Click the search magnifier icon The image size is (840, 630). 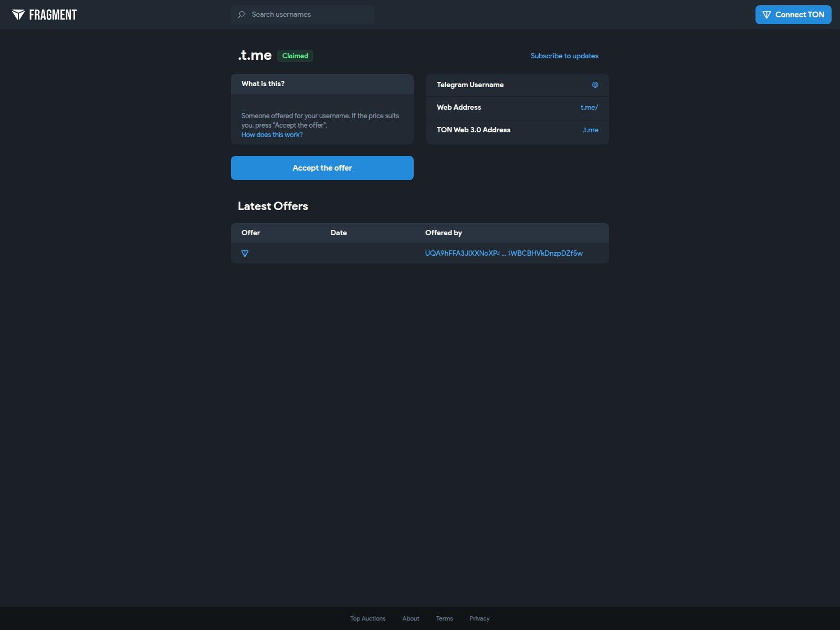pos(241,15)
